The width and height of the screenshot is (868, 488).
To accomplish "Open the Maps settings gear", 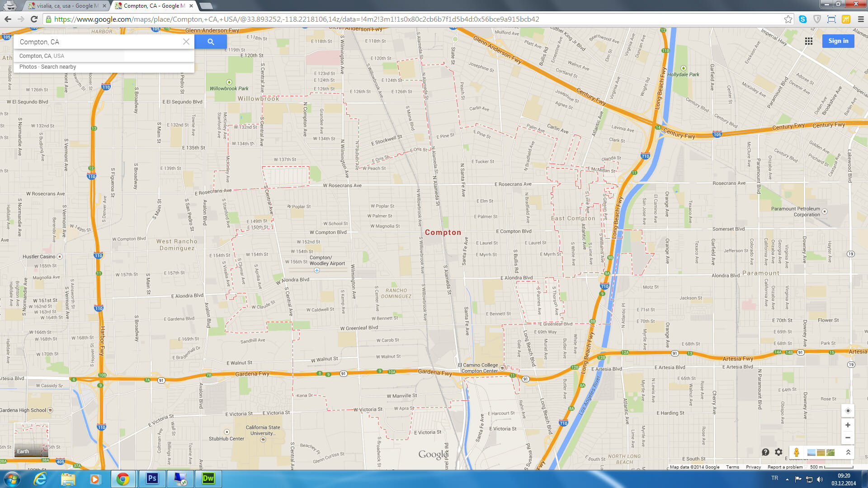I will click(x=778, y=452).
